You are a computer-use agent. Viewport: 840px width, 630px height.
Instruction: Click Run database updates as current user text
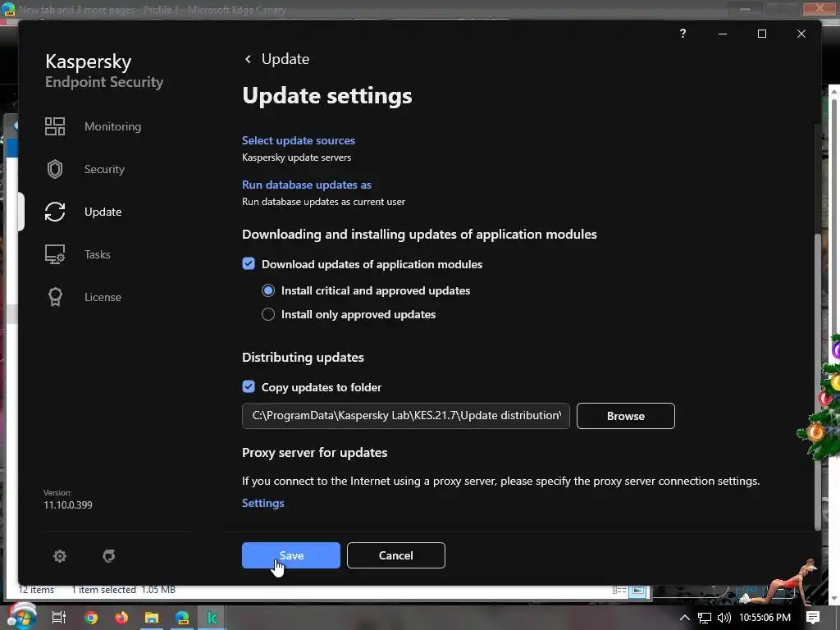tap(323, 202)
